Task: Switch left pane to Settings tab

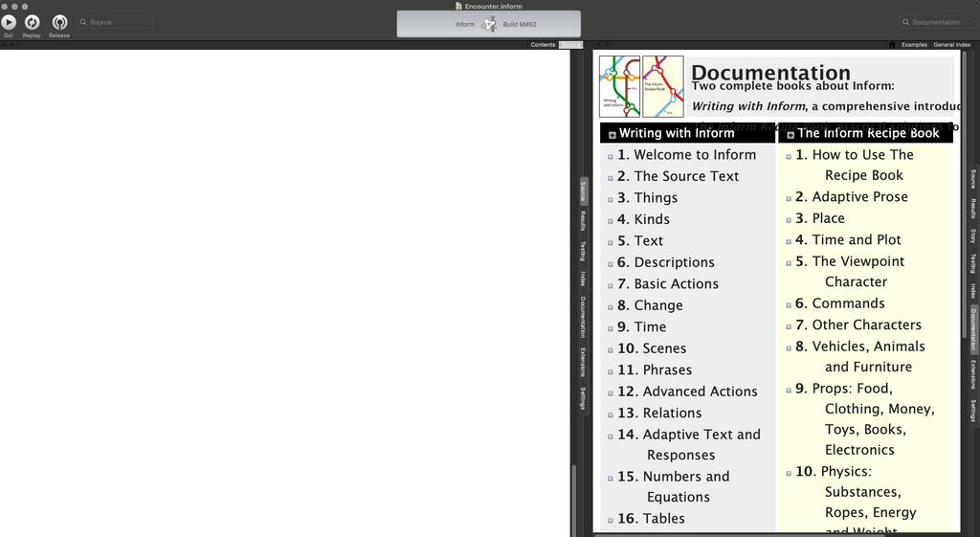Action: tap(583, 397)
